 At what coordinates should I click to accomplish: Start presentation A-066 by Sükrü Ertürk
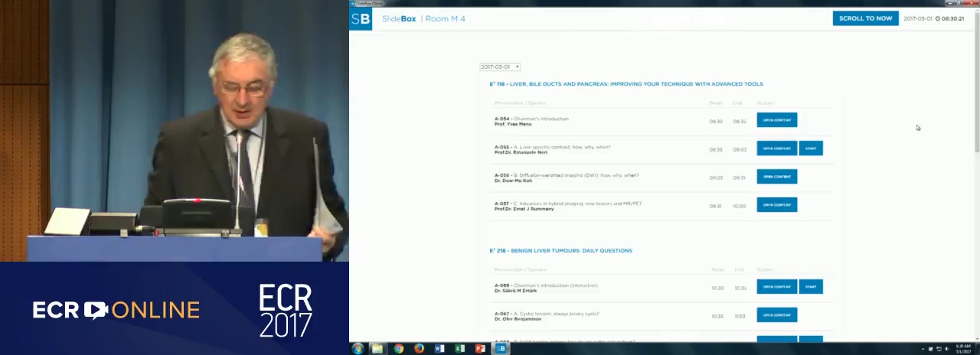(x=811, y=287)
